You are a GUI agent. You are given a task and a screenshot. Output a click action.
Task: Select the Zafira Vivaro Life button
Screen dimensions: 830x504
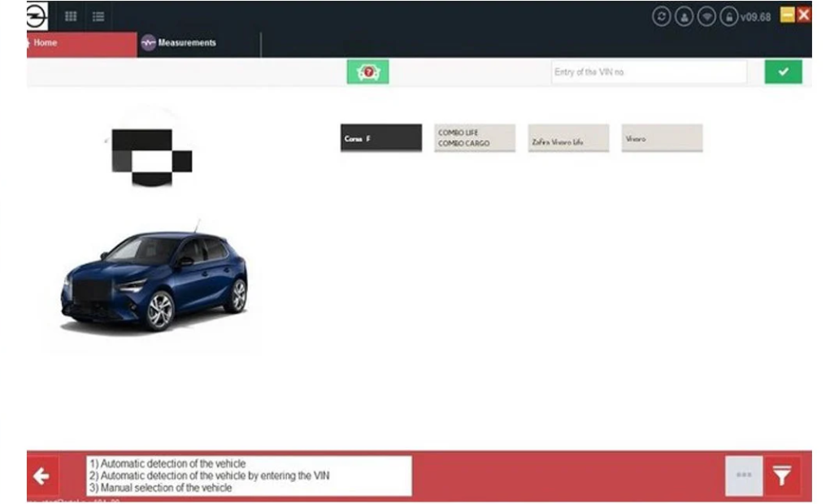click(568, 138)
